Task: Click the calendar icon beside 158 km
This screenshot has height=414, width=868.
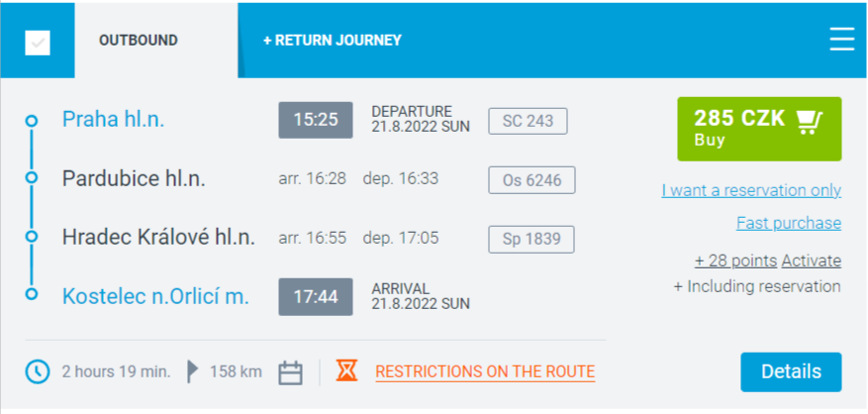Action: (290, 372)
